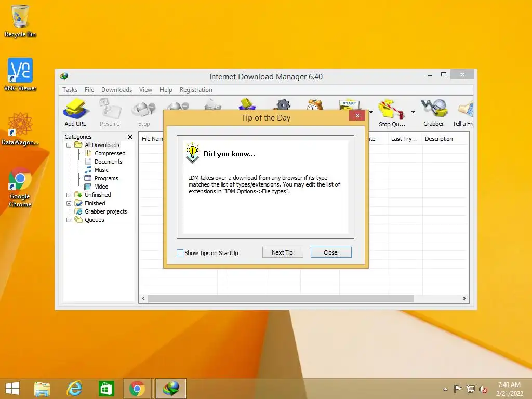Click the Stop Queue toolbar icon
This screenshot has width=532, height=399.
tap(392, 113)
